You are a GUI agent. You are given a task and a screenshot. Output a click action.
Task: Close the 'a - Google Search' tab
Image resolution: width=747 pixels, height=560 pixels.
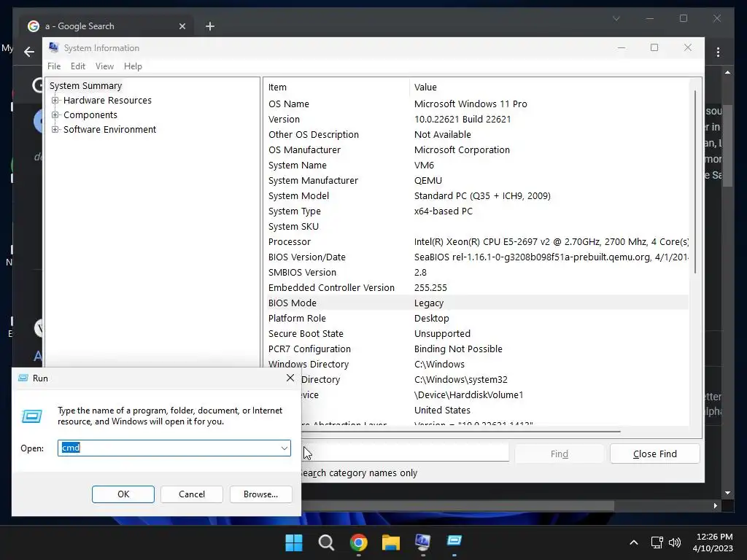[x=182, y=26]
